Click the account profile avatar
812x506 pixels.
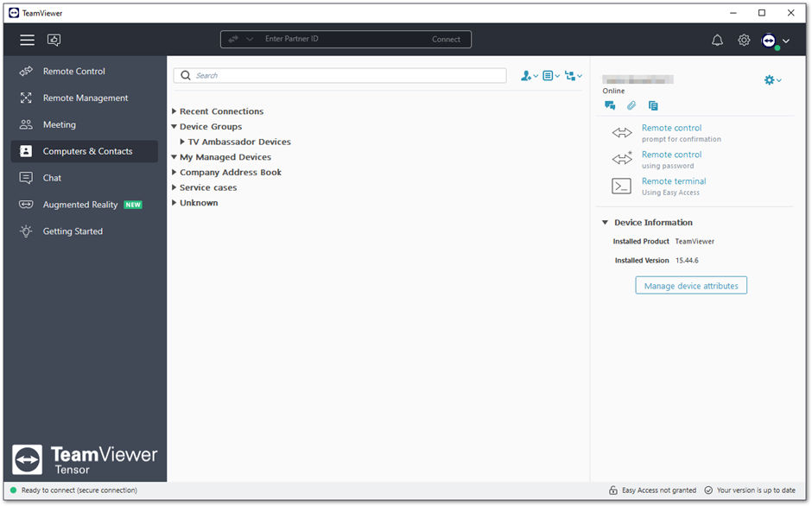(x=769, y=40)
